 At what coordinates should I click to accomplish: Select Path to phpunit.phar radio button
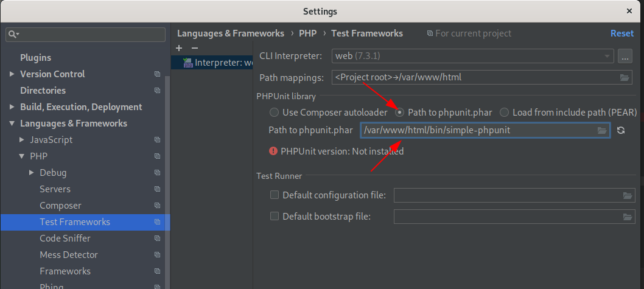[399, 112]
